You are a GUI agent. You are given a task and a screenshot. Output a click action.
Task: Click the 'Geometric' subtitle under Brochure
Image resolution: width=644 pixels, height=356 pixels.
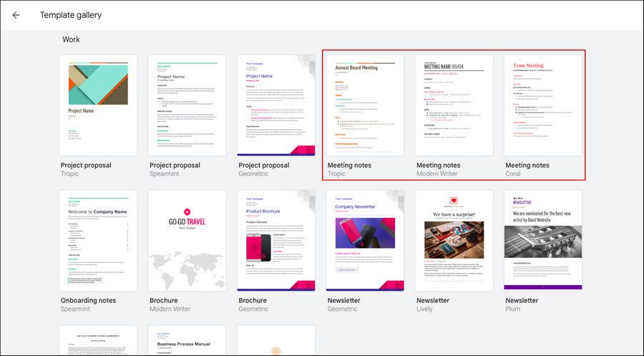(253, 309)
